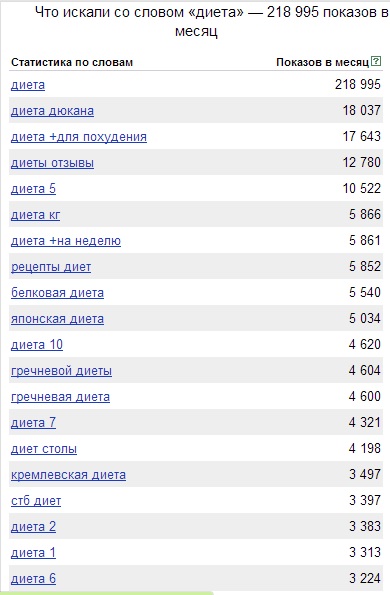Open the 'диета дюкана' link
The image size is (390, 595).
point(52,111)
